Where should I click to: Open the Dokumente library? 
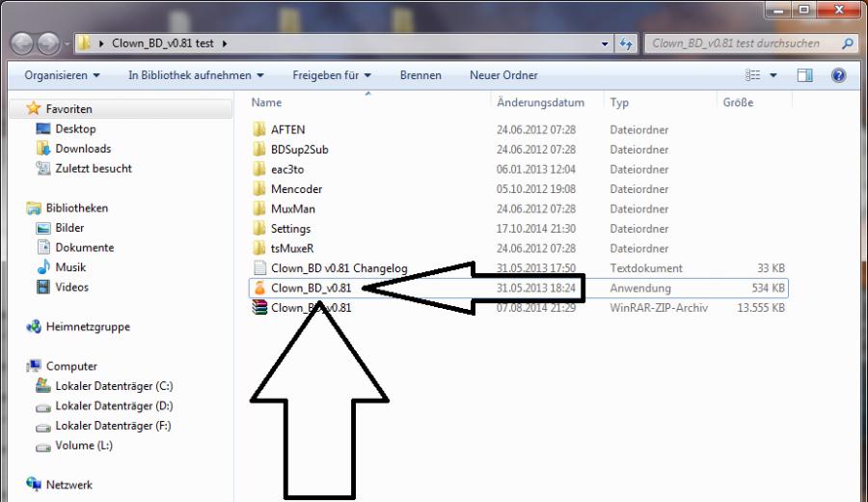point(85,248)
